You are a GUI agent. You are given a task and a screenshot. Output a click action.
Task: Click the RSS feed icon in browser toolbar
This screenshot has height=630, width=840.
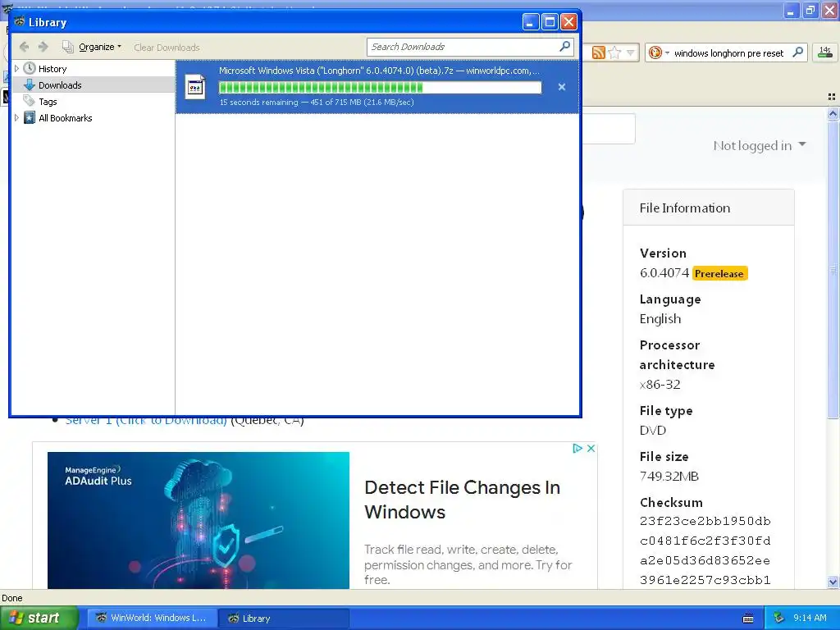pos(598,52)
